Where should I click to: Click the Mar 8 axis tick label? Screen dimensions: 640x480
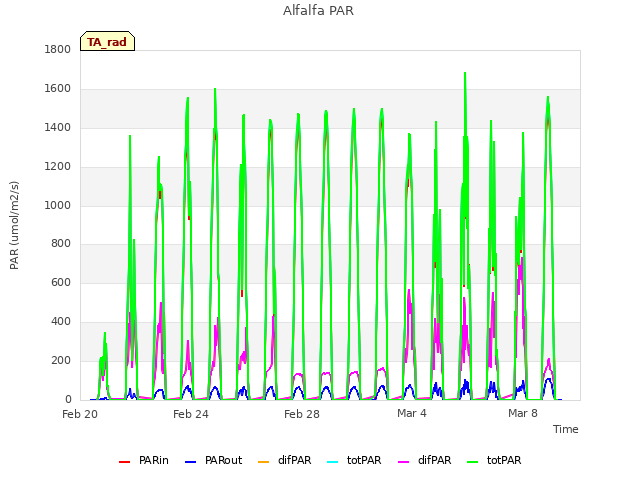(523, 413)
